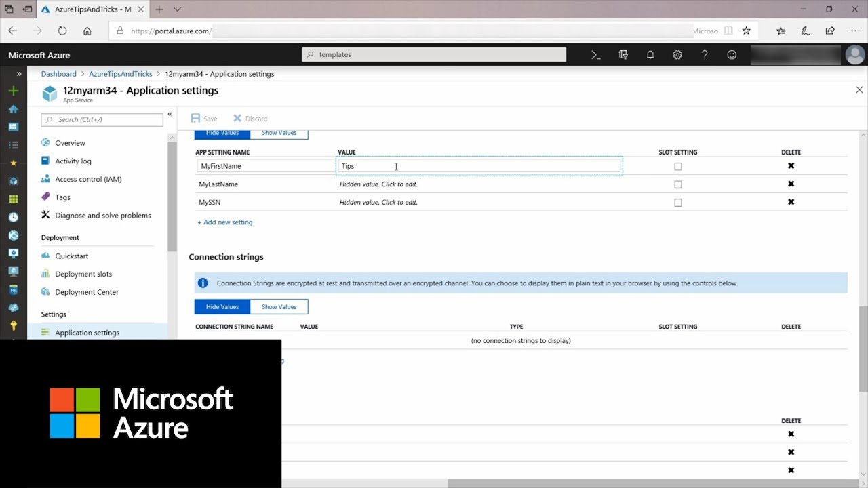Go to Home in the left icon rail
Screen dimensions: 868x488
tap(14, 109)
